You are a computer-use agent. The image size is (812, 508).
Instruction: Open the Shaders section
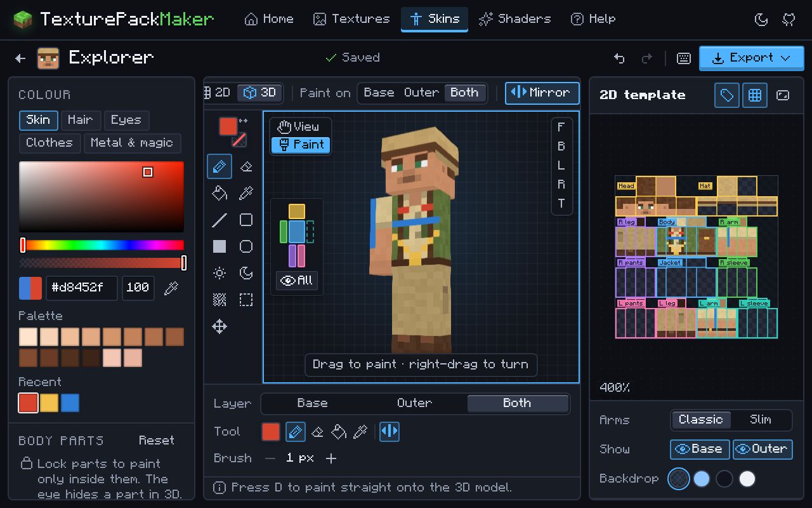pos(515,19)
